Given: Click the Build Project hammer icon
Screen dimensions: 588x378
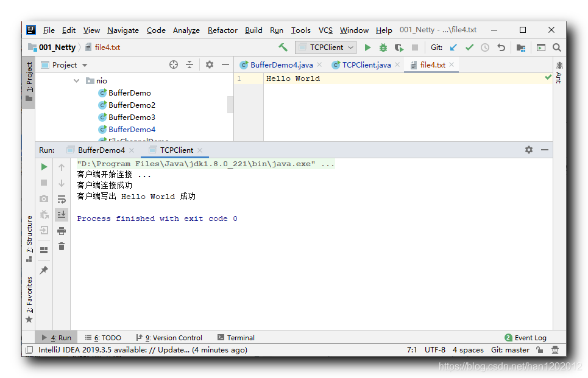Looking at the screenshot, I should click(283, 47).
